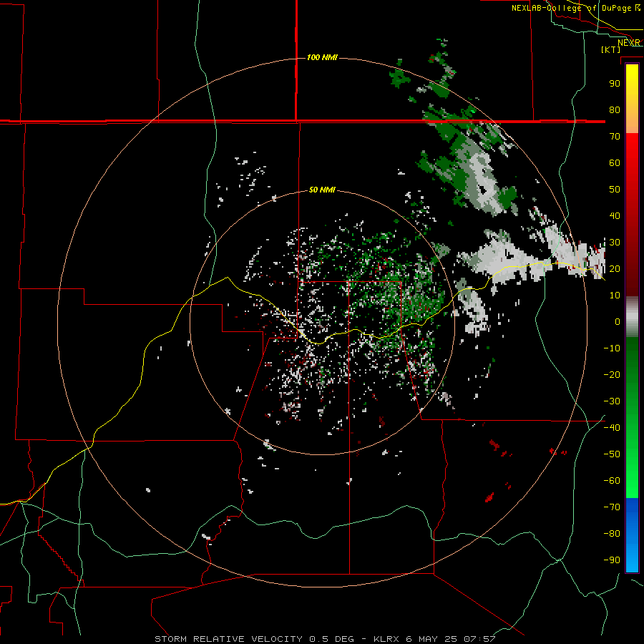Click the 30 value on the velocity scale

tap(615, 243)
